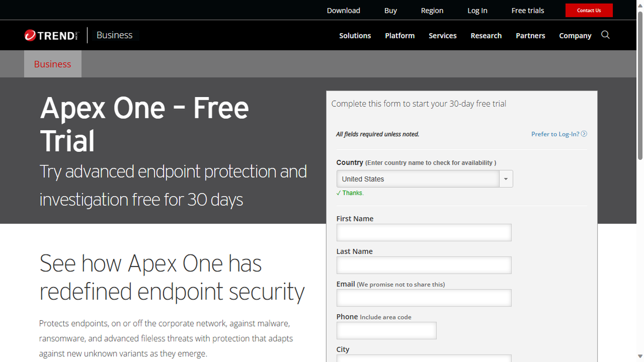
Task: Click the Log In link
Action: [x=477, y=10]
